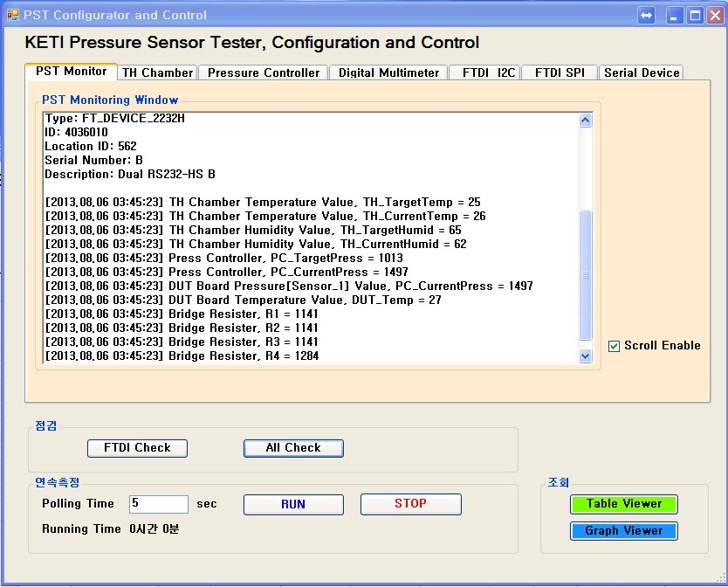Click 'Description: Dual RS232-HS B' line
Screen dimensions: 728x587
point(130,175)
